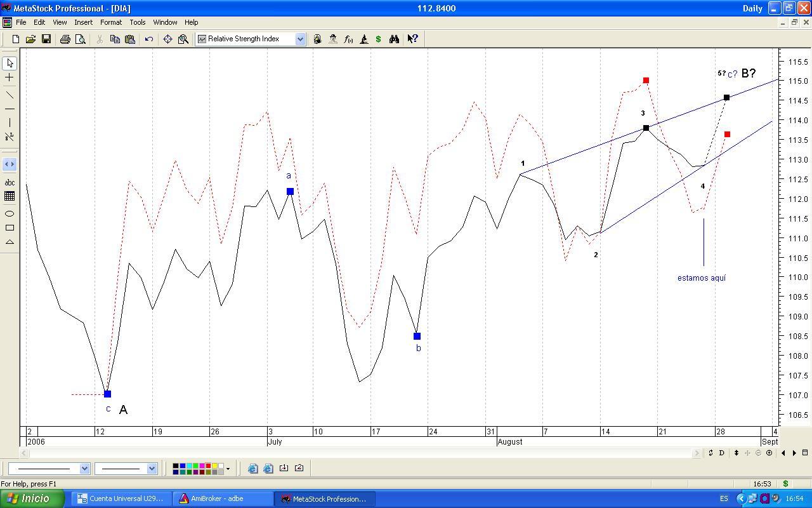Viewport: 812px width, 508px height.
Task: Activate the crosshair data window tool
Action: point(167,39)
